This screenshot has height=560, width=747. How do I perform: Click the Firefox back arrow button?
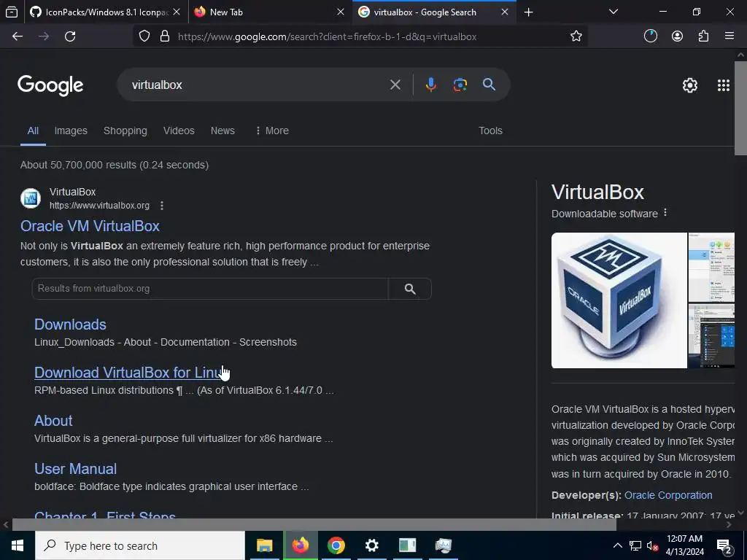point(18,36)
